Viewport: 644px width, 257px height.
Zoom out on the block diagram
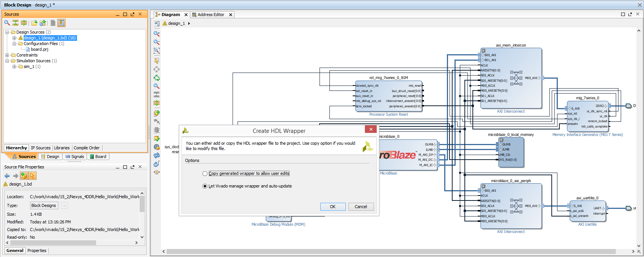tap(156, 42)
